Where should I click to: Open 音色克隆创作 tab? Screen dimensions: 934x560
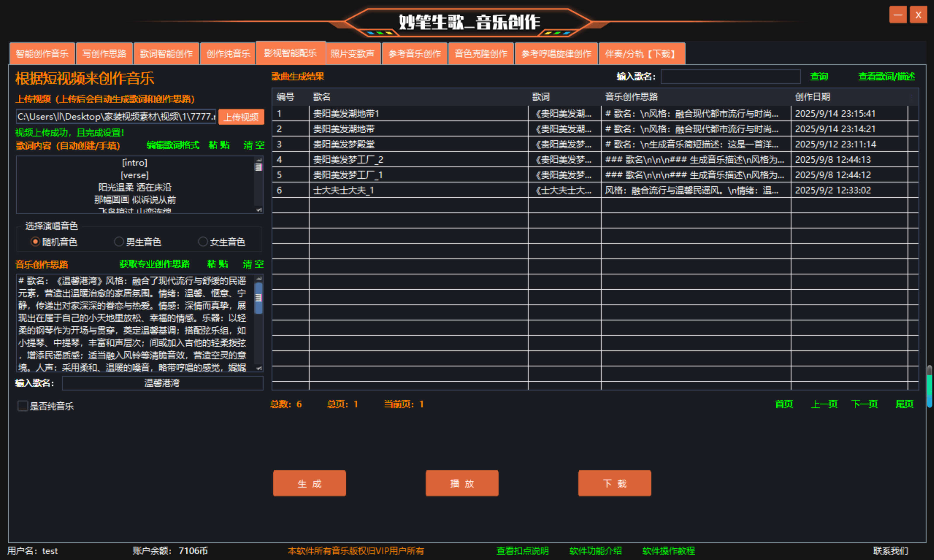click(x=480, y=54)
